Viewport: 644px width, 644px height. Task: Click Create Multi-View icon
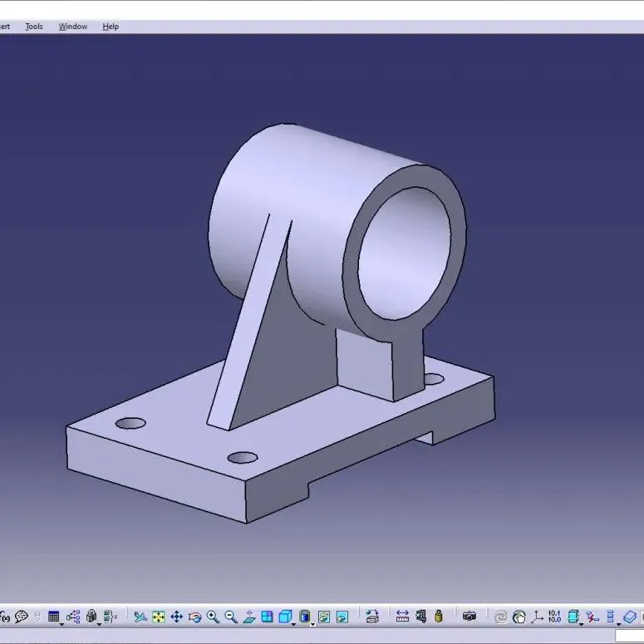point(267,617)
